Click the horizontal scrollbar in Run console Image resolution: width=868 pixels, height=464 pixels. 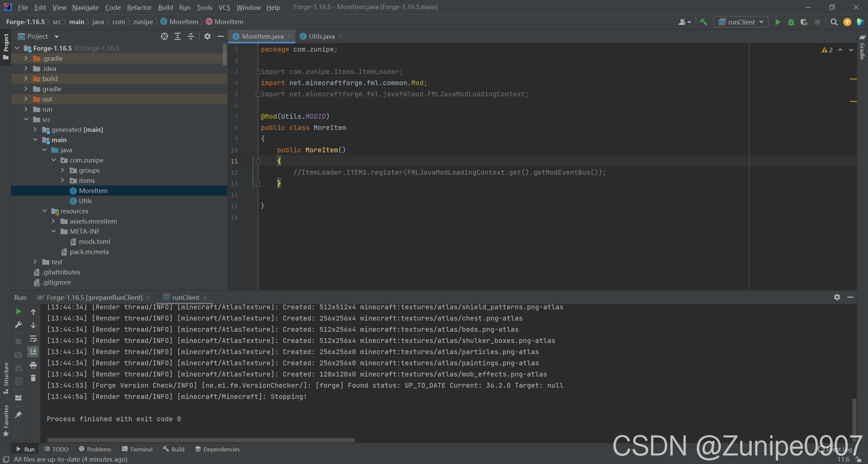(201, 440)
